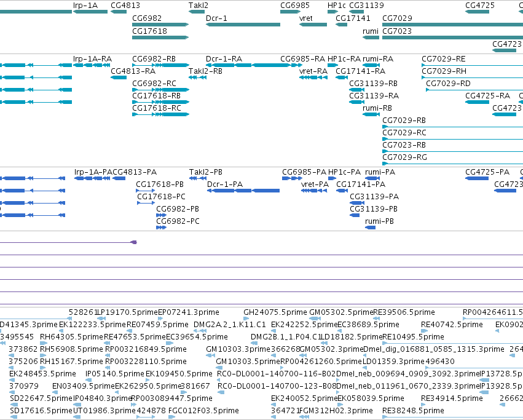The image size is (523, 420).
Task: Select the "HP1c-RA" transcript label
Action: [344, 59]
